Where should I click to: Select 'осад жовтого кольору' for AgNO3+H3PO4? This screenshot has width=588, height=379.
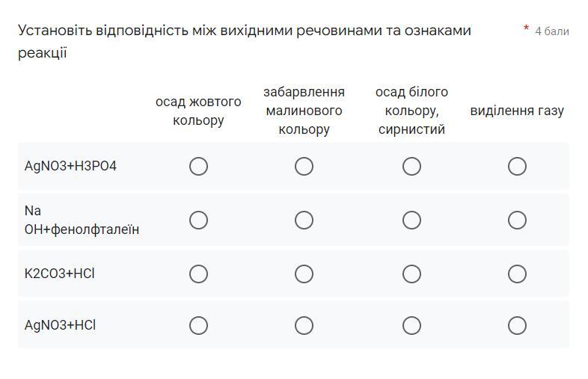coord(198,166)
